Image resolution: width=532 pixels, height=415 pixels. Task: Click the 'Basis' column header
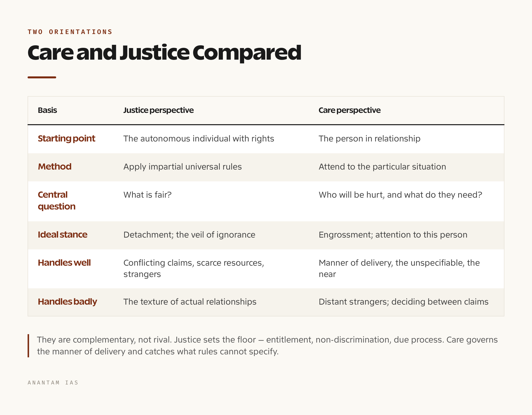47,110
